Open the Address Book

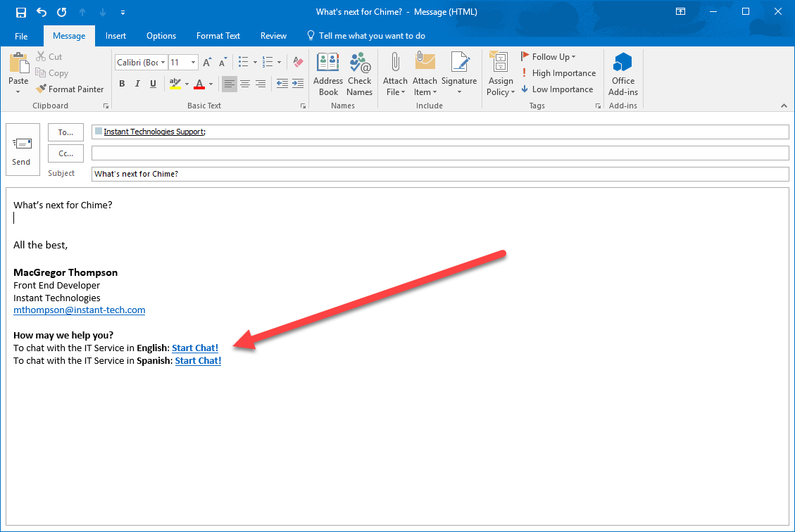328,75
